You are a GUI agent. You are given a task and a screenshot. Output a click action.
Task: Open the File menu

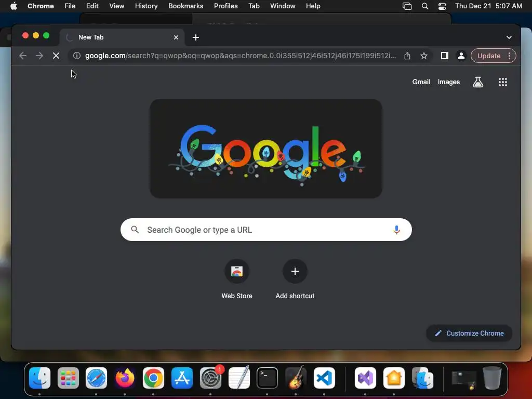click(70, 6)
